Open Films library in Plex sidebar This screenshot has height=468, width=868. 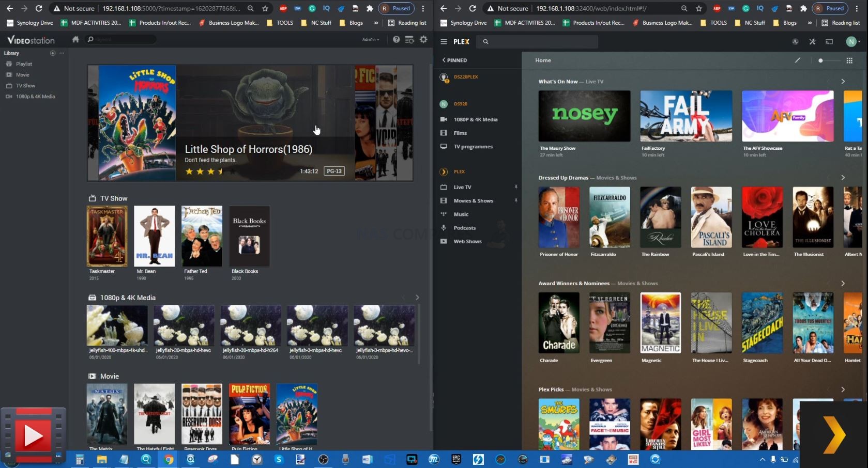point(460,133)
